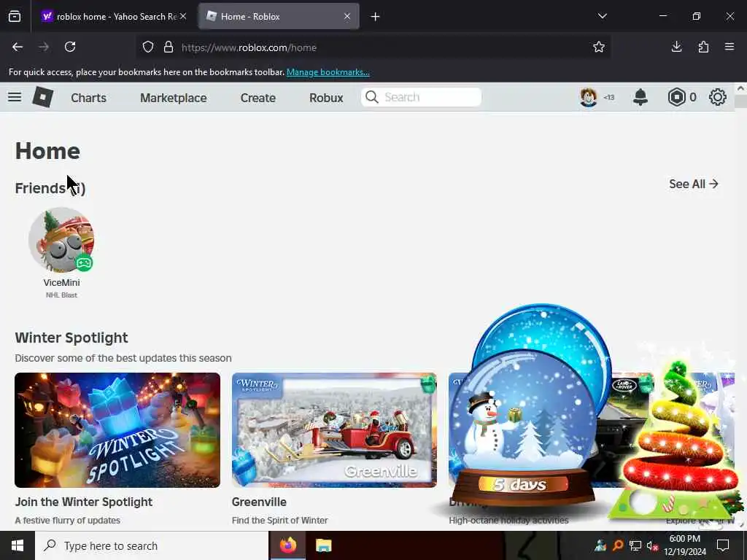Open the Firefox application menu

[x=729, y=47]
